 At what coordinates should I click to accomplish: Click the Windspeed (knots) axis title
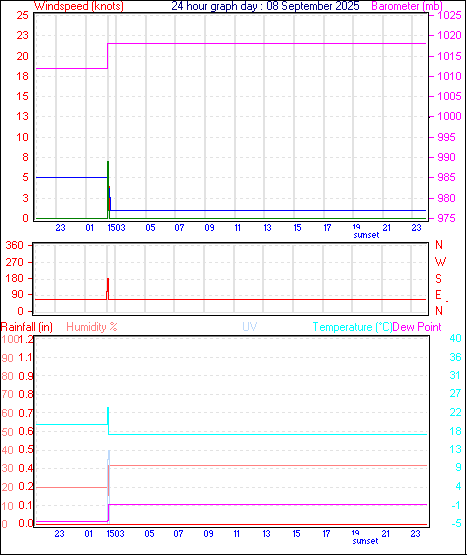(79, 6)
